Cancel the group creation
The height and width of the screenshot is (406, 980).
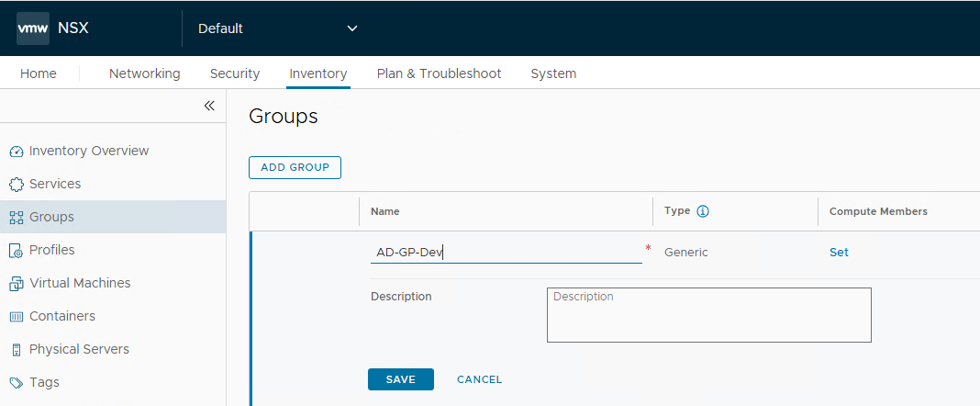click(x=479, y=379)
